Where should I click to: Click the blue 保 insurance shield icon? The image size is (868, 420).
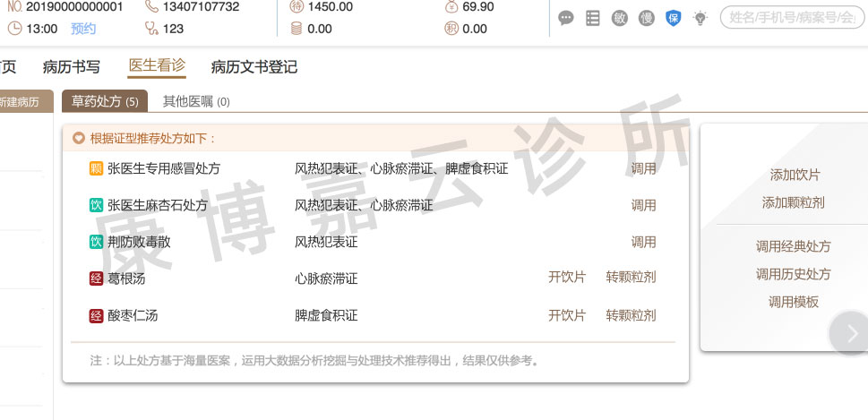click(674, 18)
